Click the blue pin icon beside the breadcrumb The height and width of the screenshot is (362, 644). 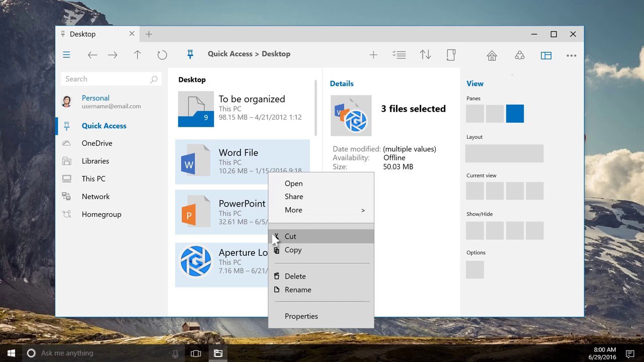190,54
